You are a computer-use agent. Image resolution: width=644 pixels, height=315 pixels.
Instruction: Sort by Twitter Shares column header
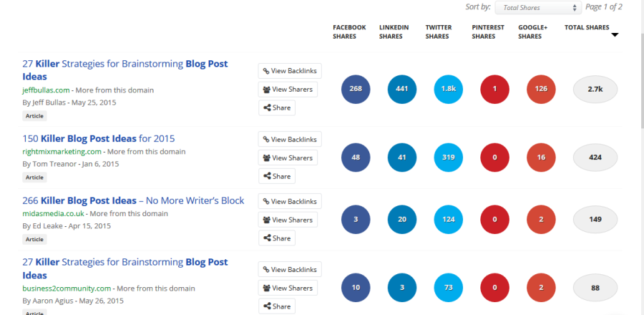coord(439,31)
